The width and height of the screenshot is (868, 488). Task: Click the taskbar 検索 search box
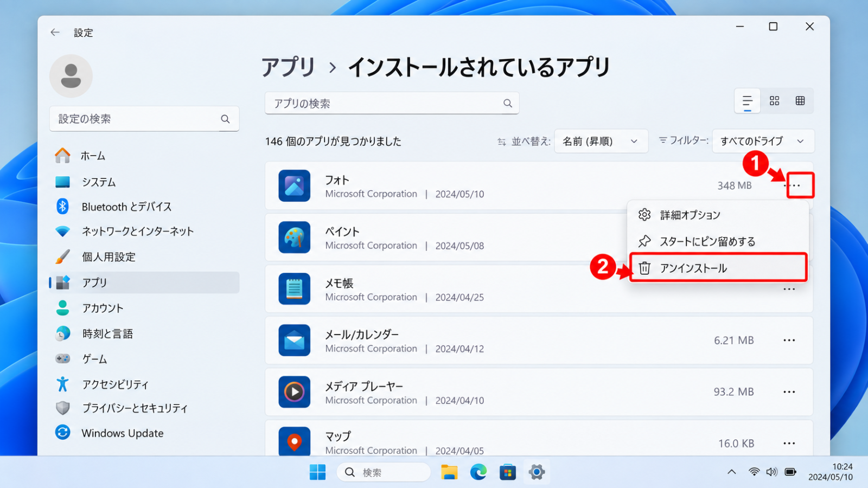pyautogui.click(x=384, y=472)
